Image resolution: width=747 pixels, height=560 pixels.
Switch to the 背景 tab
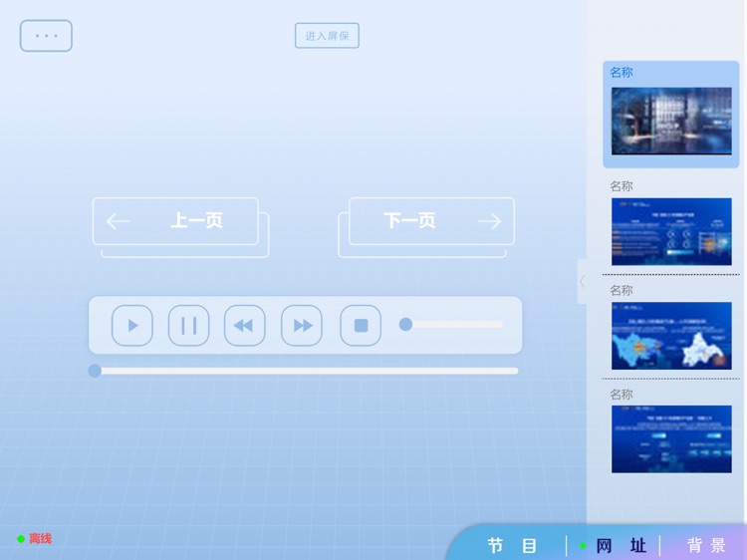pyautogui.click(x=706, y=545)
